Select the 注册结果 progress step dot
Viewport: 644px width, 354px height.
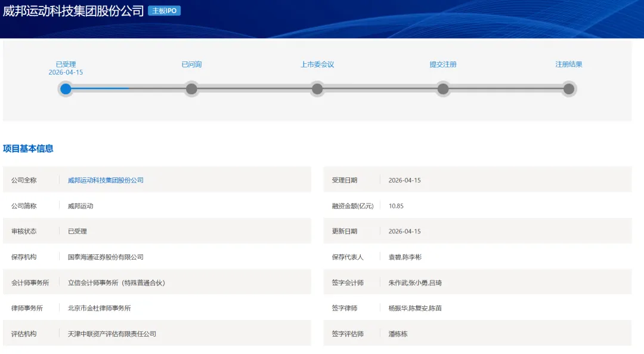(569, 89)
